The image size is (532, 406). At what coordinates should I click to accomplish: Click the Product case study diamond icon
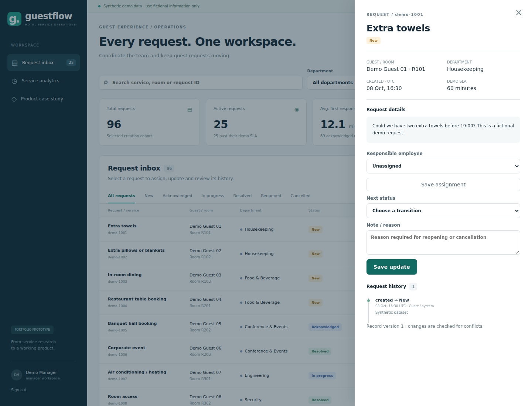click(14, 99)
